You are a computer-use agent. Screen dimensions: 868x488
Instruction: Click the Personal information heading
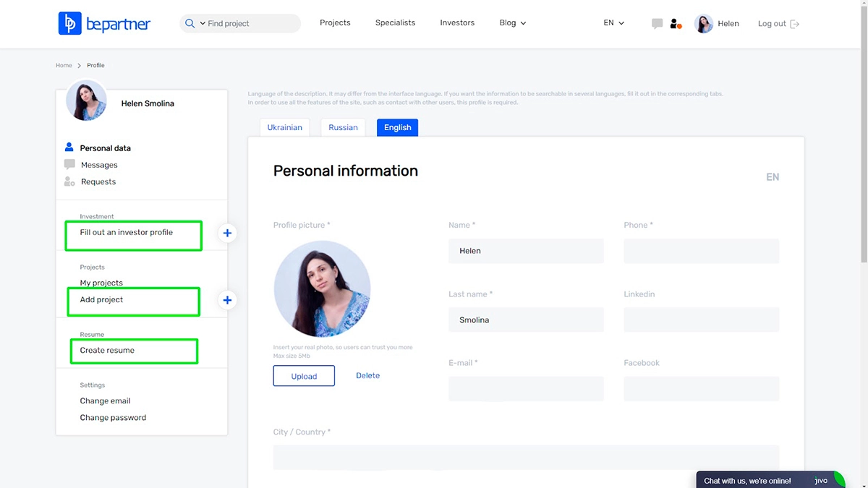(x=346, y=171)
